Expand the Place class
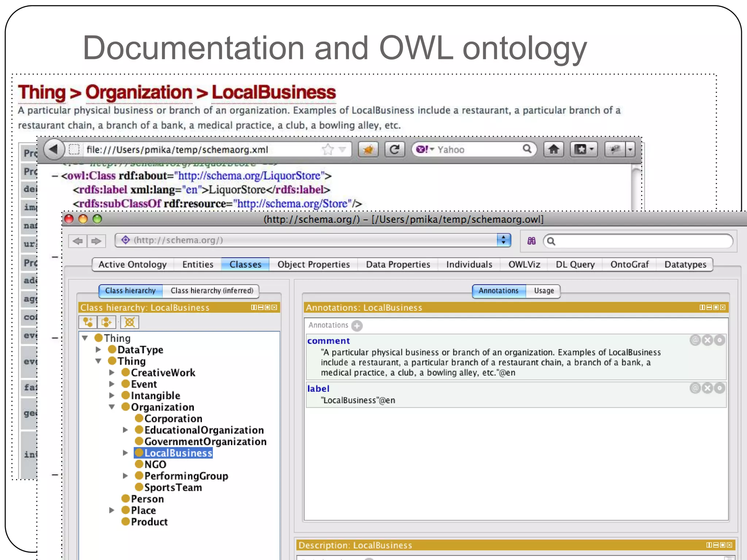 (x=112, y=510)
